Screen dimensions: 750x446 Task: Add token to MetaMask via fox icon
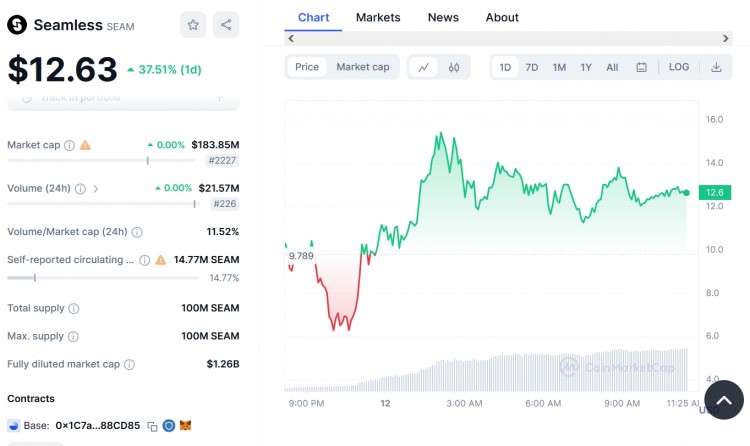185,425
